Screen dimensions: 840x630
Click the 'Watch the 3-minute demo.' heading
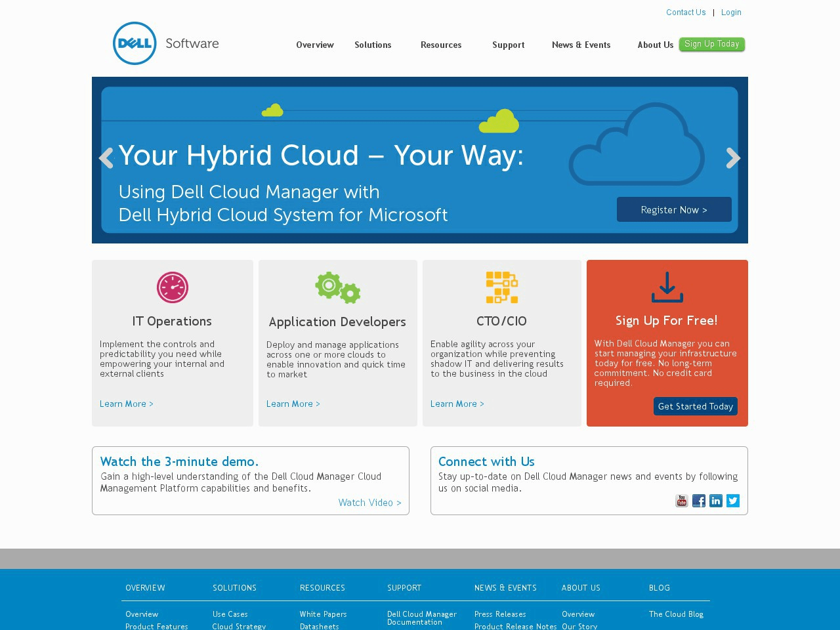(x=180, y=461)
